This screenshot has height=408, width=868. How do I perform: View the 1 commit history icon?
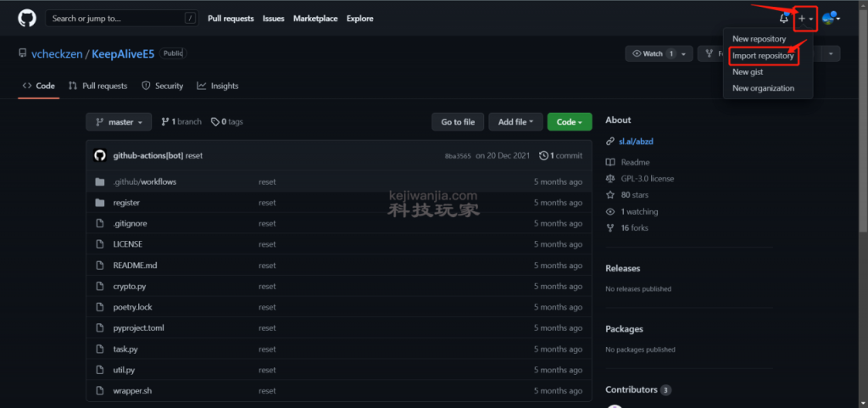pyautogui.click(x=543, y=156)
